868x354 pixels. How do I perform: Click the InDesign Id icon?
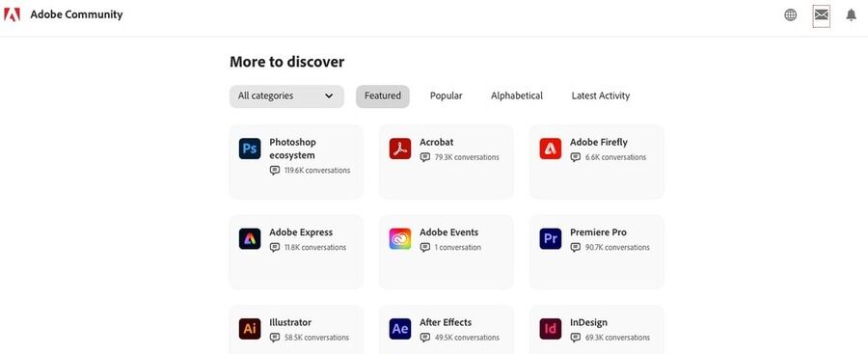(551, 329)
